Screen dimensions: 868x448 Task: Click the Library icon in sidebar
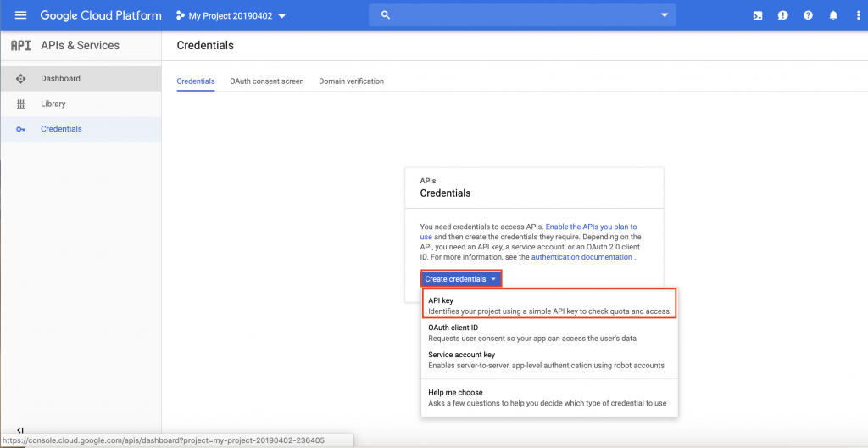coord(21,104)
